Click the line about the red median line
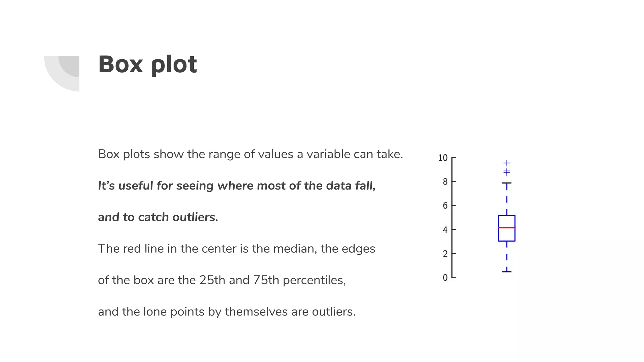This screenshot has height=362, width=644. tap(236, 249)
